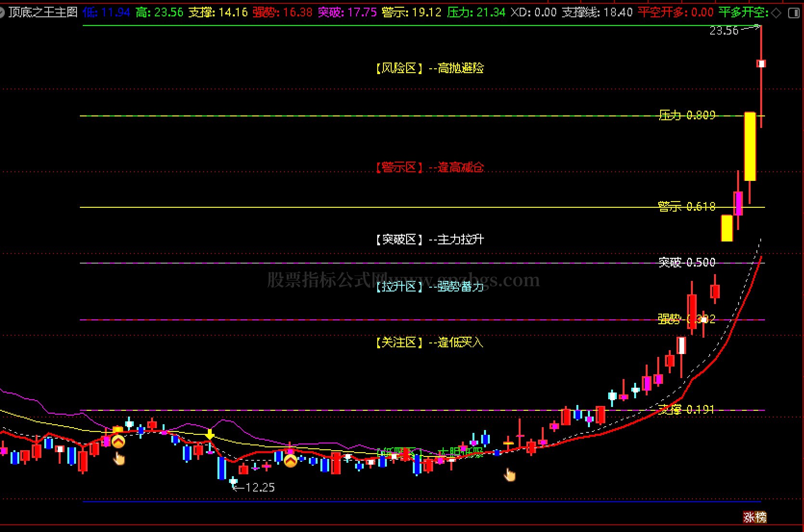
Task: Click the 【警示区】--逢高减仓 zone label
Action: click(429, 167)
